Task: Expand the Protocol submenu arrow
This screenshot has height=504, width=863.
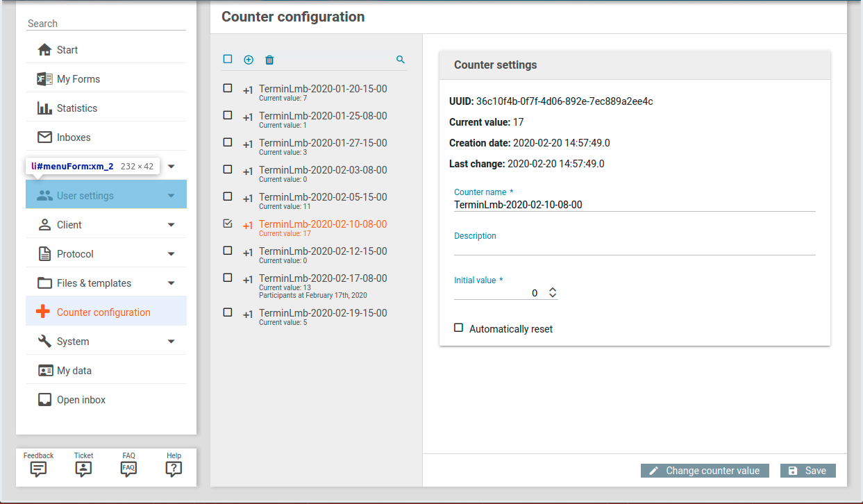Action: coord(171,254)
